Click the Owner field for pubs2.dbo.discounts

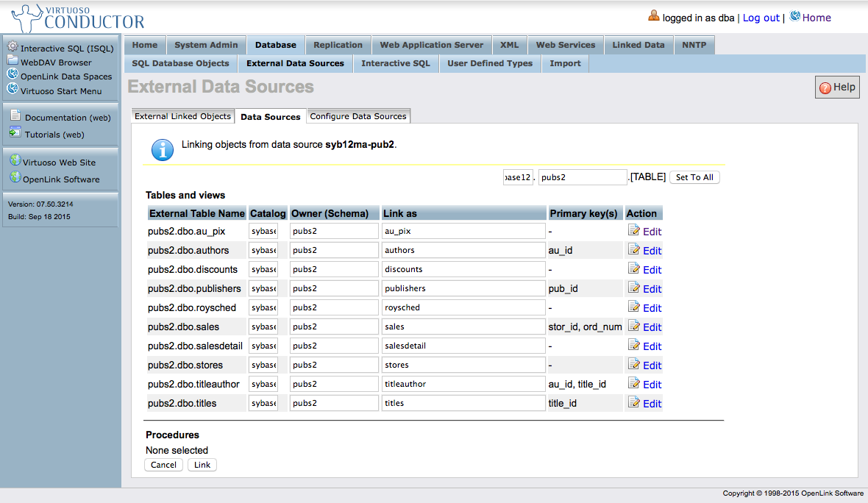pyautogui.click(x=334, y=269)
